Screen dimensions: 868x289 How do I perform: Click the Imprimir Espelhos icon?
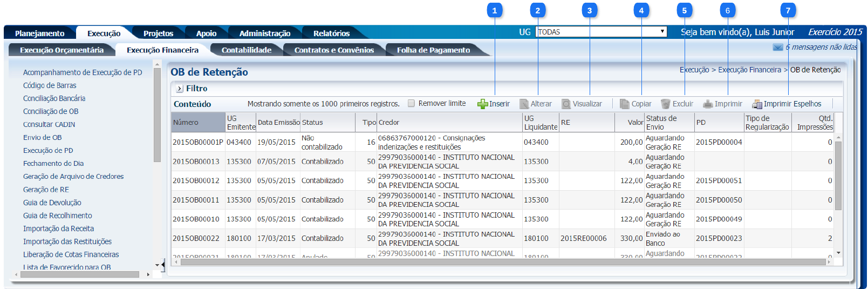coord(757,104)
